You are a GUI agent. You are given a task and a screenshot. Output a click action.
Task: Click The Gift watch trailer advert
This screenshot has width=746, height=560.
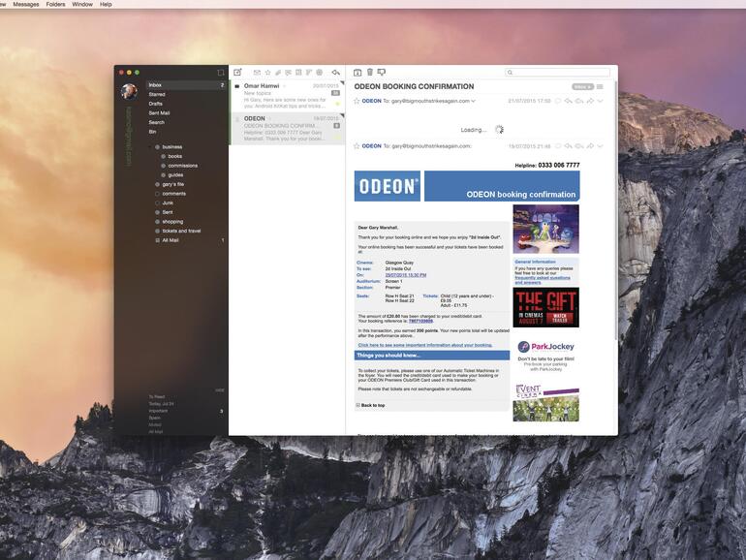pyautogui.click(x=545, y=307)
